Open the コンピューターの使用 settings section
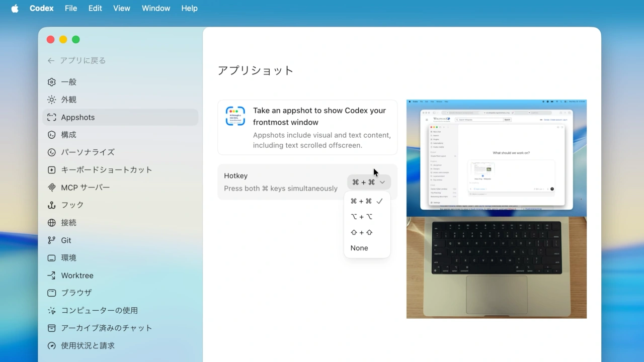Viewport: 644px width, 362px height. pos(120,311)
